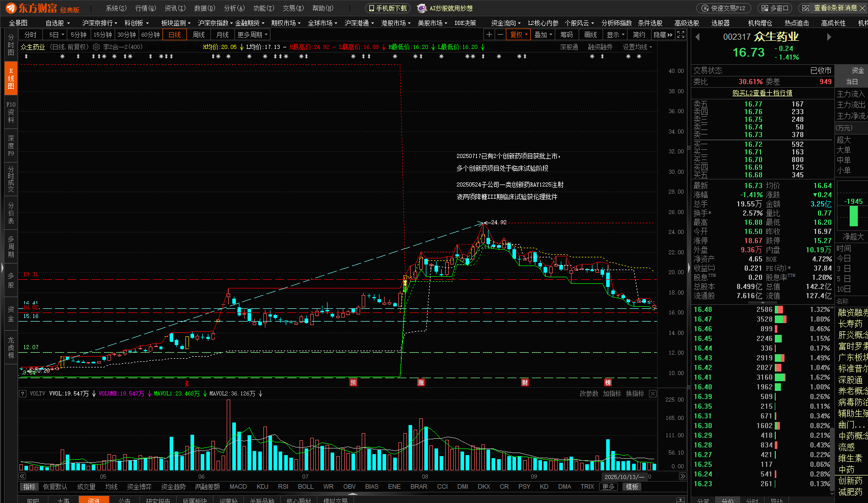Viewport: 868px width, 503px height.
Task: Open 设置均线 dropdown
Action: pyautogui.click(x=637, y=47)
